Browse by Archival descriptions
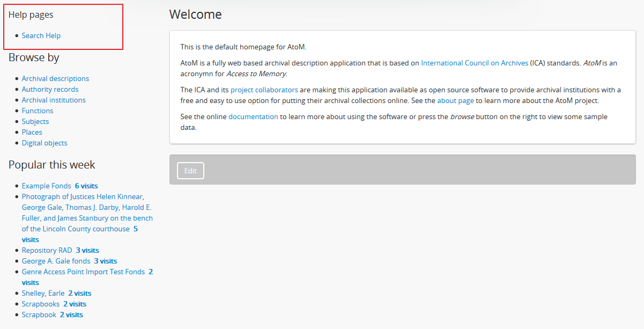 click(55, 78)
